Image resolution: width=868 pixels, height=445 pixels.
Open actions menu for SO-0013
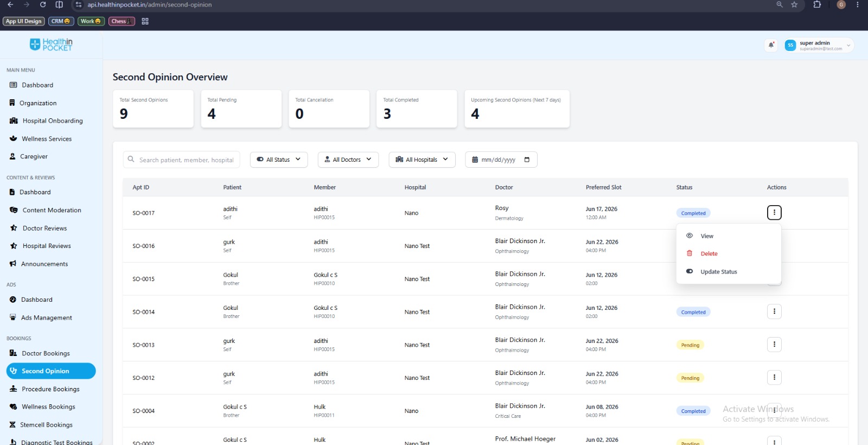(x=774, y=344)
